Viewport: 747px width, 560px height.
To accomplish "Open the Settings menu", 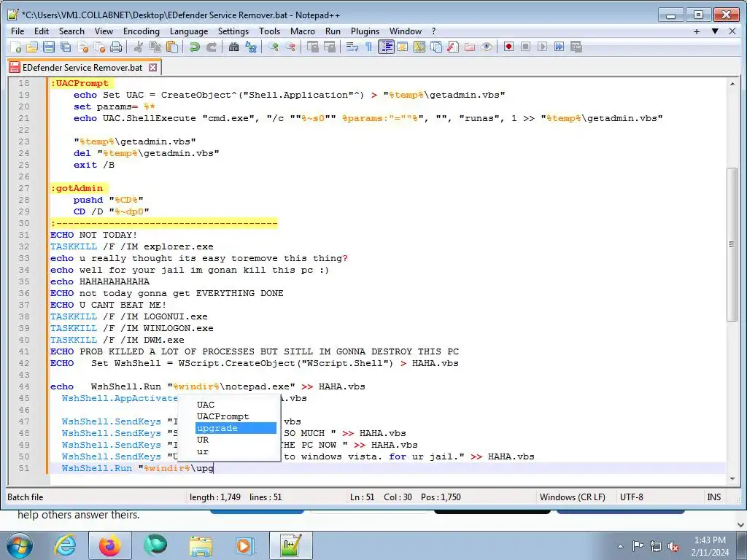I will pos(233,31).
